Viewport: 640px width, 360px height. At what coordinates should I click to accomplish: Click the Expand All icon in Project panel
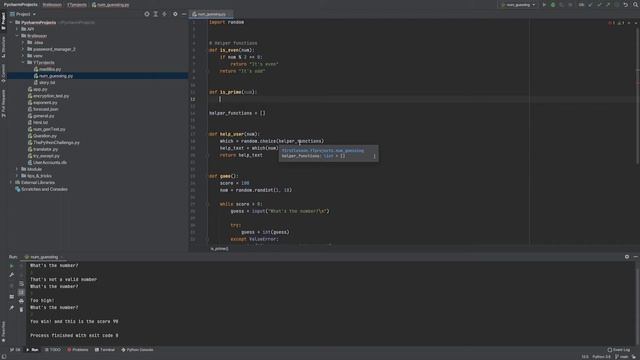click(156, 14)
